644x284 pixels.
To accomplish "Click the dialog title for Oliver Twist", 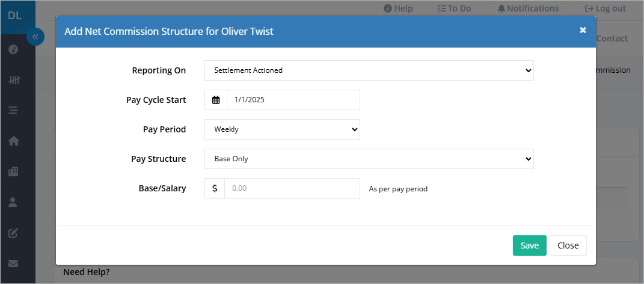I will (x=169, y=31).
